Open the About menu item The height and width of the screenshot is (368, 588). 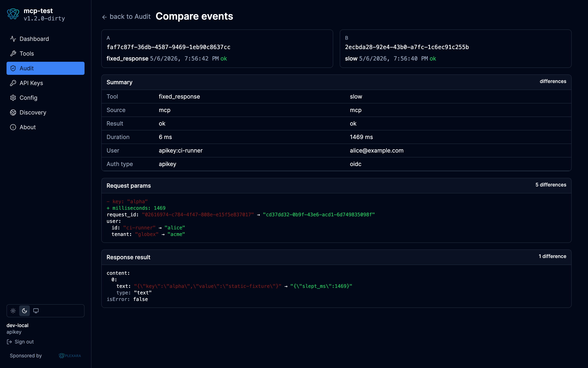[x=46, y=127]
